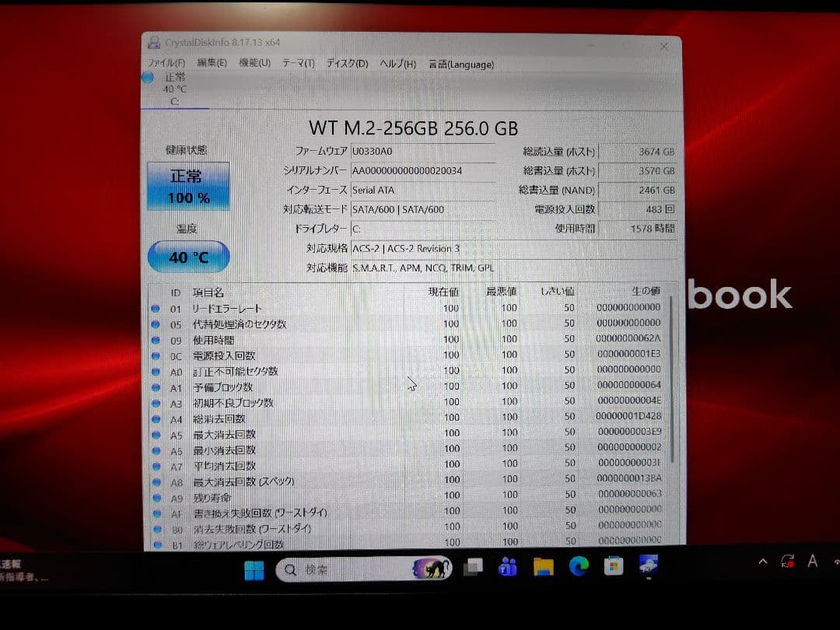Select the 代替処理済のセクタ数 row

click(x=408, y=324)
